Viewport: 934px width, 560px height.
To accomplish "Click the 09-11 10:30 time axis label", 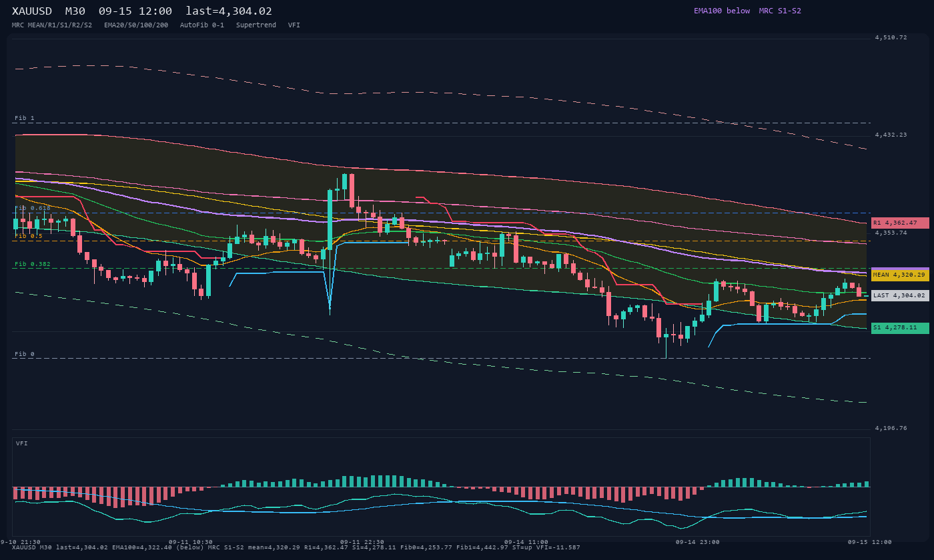I will point(191,542).
